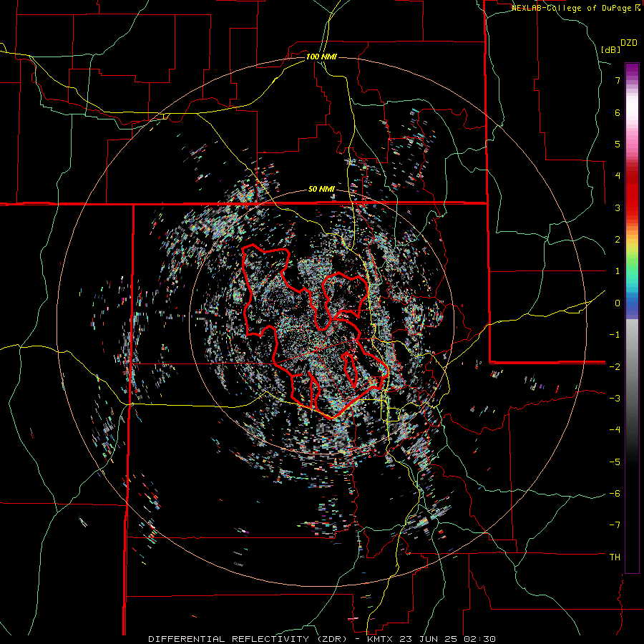Viewport: 644px width, 644px height.
Task: Click the ZDR color scale bar
Action: coord(632,318)
